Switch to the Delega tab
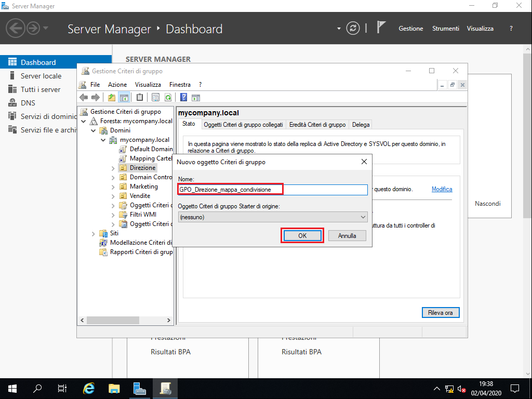This screenshot has height=399, width=532. [361, 125]
